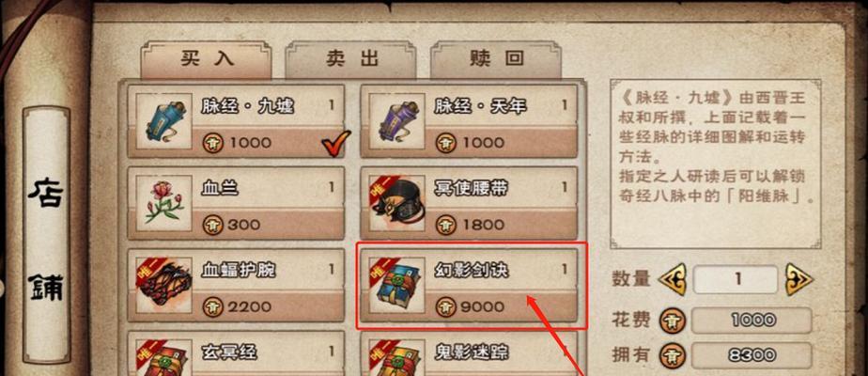Increase quantity with right arrow

(799, 279)
